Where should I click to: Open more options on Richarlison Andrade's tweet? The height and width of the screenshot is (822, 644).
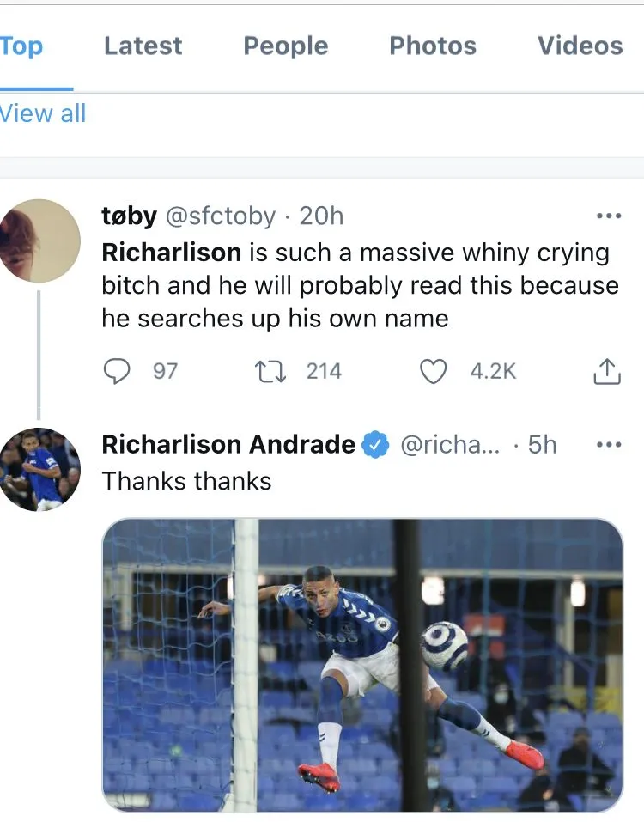pos(608,445)
